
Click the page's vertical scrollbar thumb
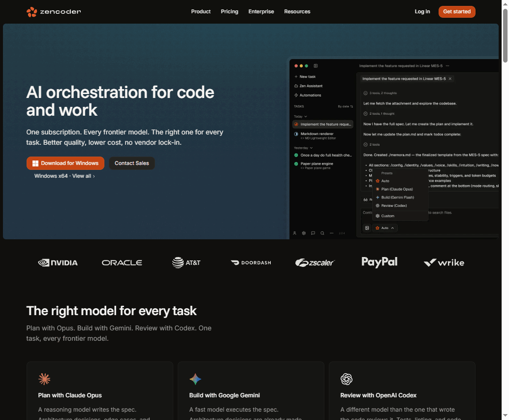pos(505,36)
